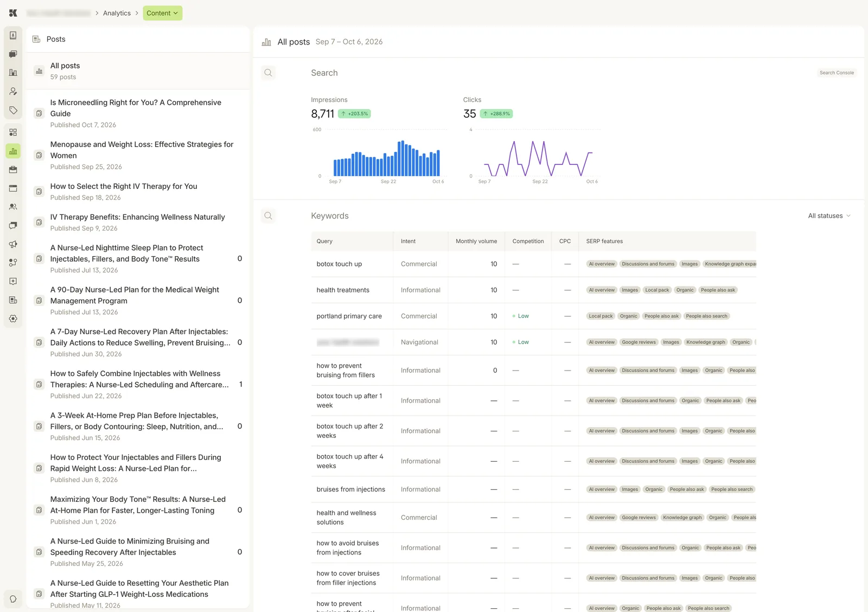
Task: Click the impressions +203.5% change badge
Action: (354, 114)
